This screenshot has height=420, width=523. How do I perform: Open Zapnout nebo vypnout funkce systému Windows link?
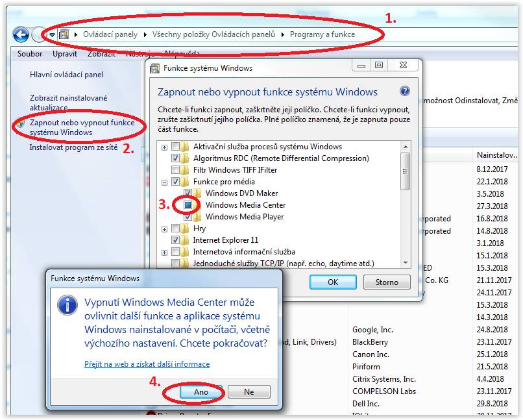[x=82, y=127]
